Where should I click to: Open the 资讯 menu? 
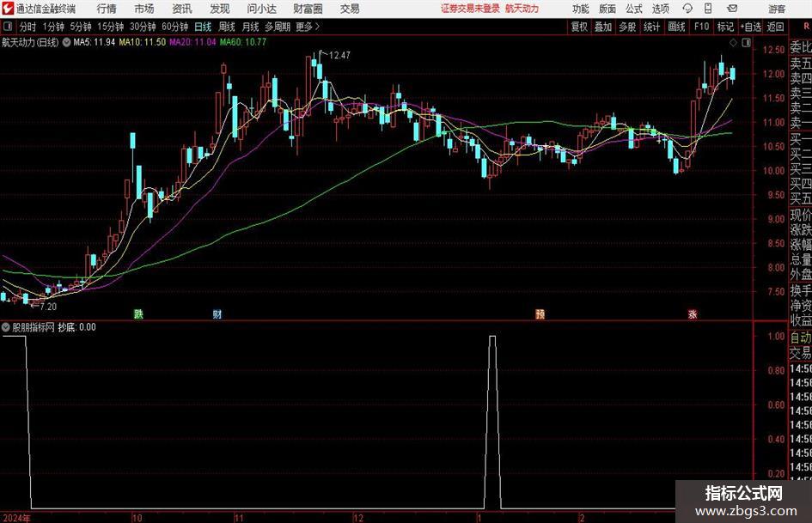(182, 9)
